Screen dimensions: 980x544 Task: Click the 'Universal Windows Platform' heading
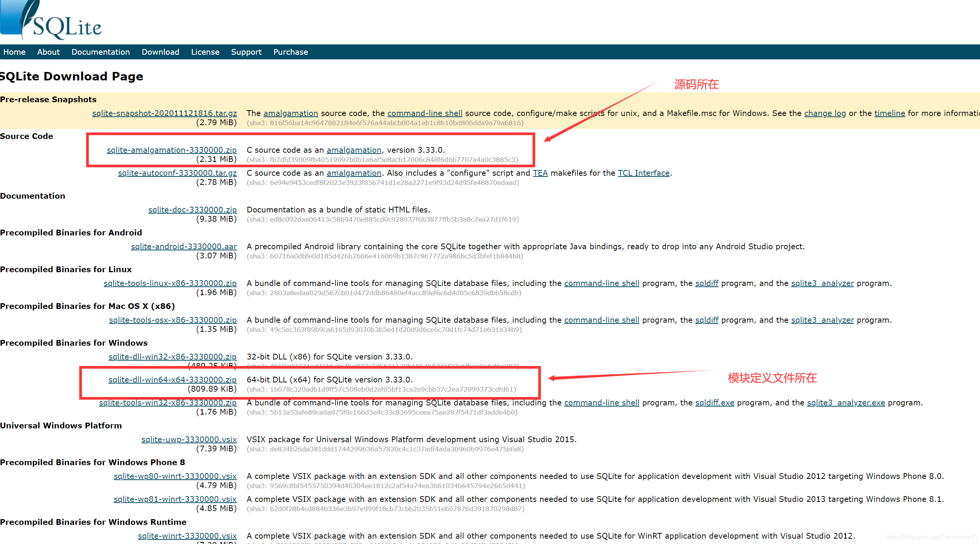tap(61, 426)
